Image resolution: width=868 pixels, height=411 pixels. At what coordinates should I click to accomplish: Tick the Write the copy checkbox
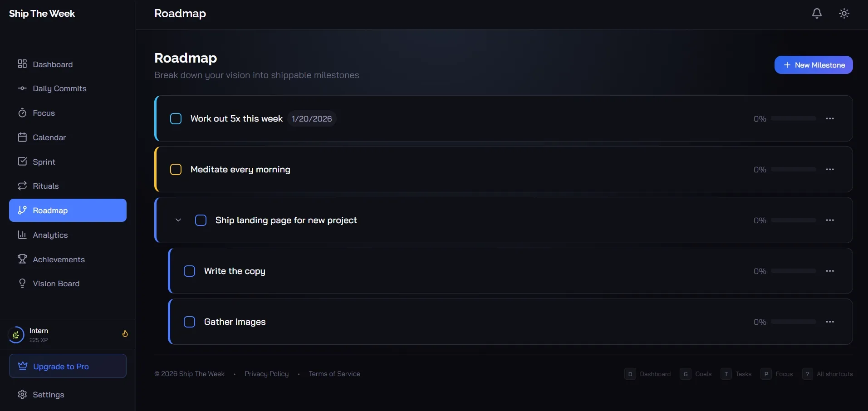pos(189,271)
